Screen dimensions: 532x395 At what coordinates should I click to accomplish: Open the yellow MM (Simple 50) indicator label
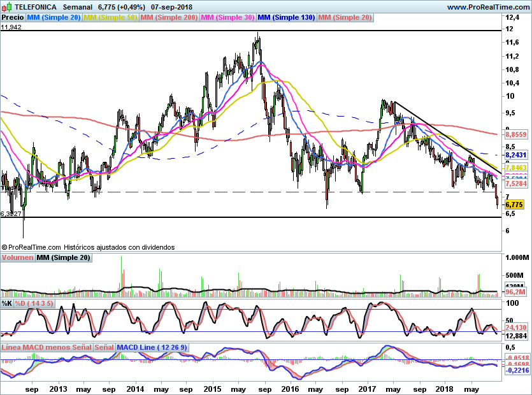tap(110, 18)
